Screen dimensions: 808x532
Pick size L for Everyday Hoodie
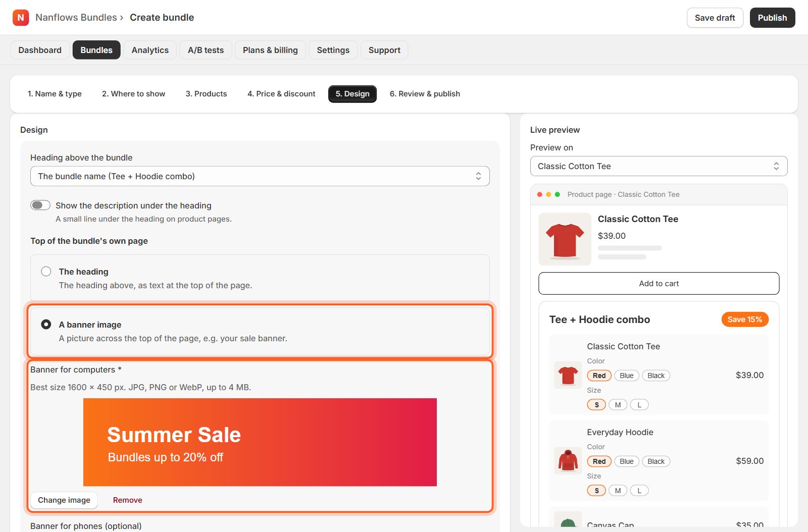pyautogui.click(x=639, y=491)
